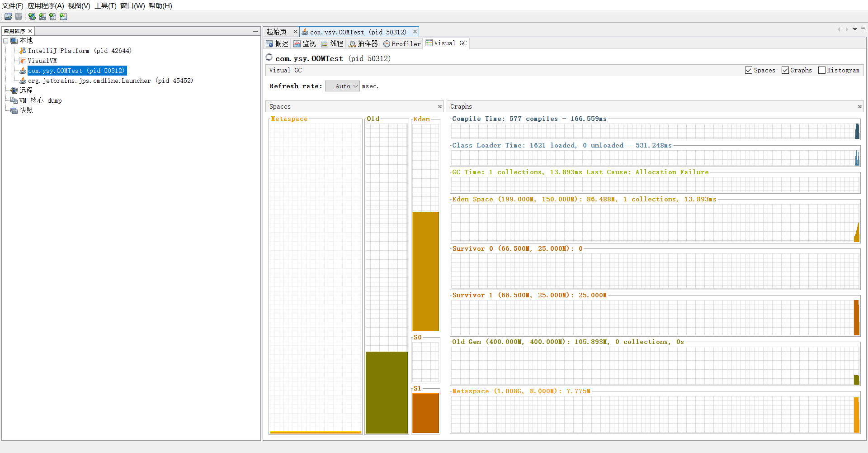The height and width of the screenshot is (453, 868).
Task: Click the Add JMX Connection toolbar icon
Action: coord(42,17)
